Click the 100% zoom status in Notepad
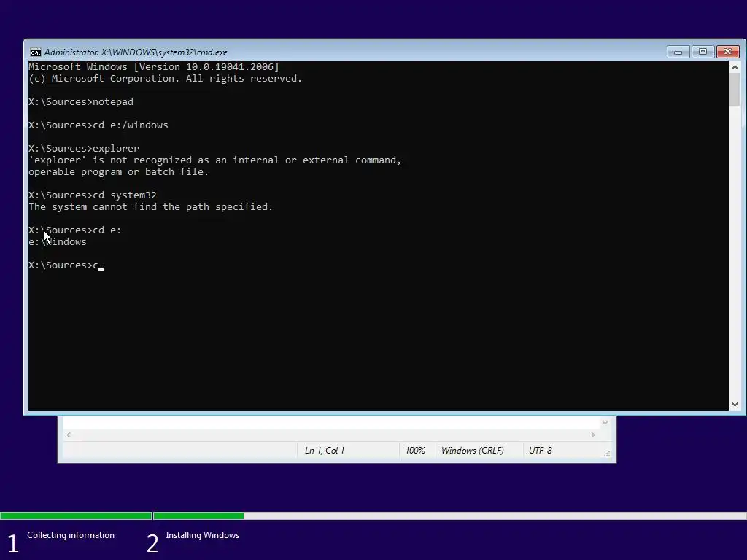This screenshot has height=560, width=747. point(415,451)
